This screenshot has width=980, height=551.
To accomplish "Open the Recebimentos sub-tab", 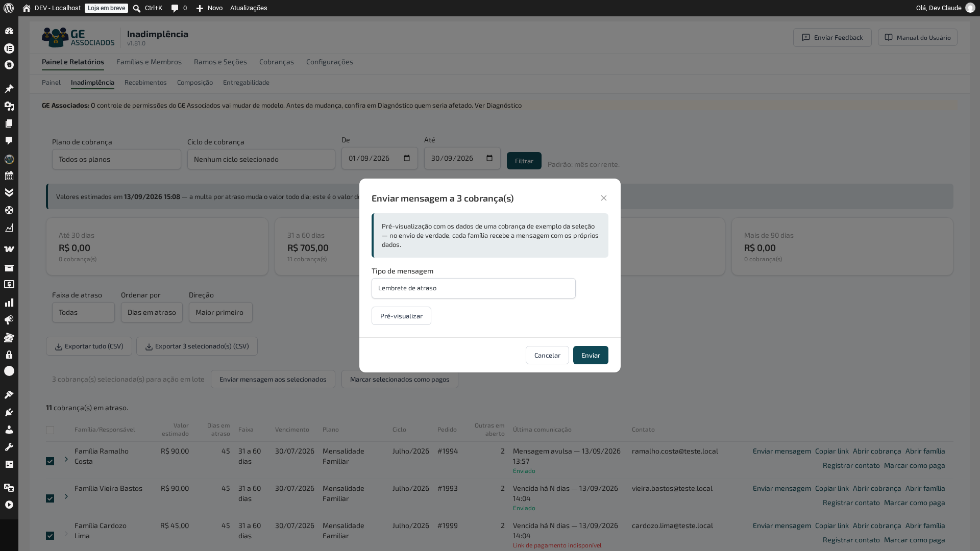I will (145, 82).
